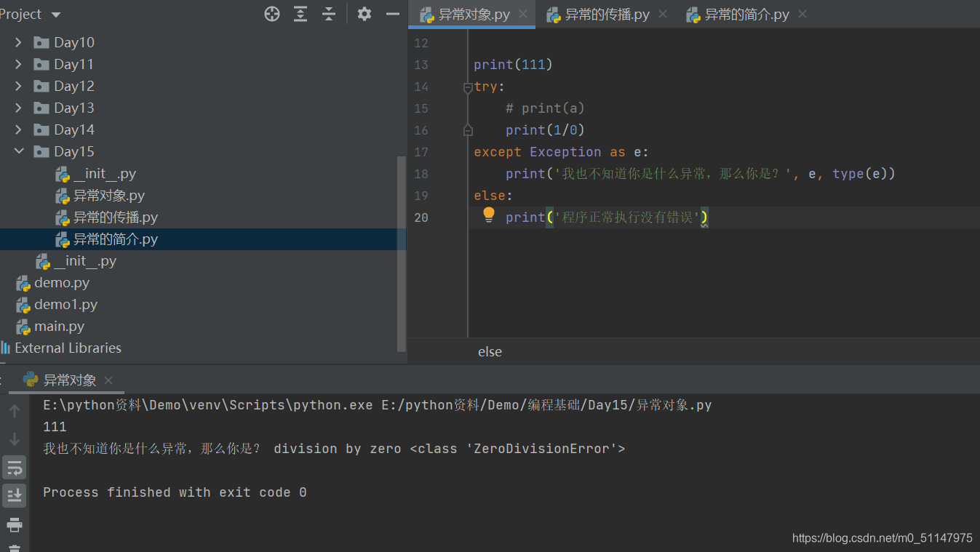980x552 pixels.
Task: Click the '# print(a)' comment line
Action: pyautogui.click(x=545, y=108)
